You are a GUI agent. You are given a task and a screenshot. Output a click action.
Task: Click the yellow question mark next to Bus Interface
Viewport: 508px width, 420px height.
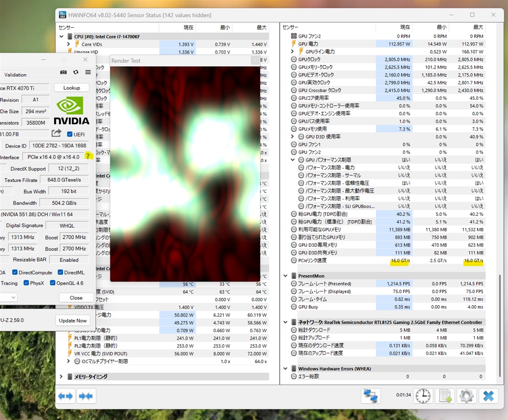pyautogui.click(x=88, y=156)
